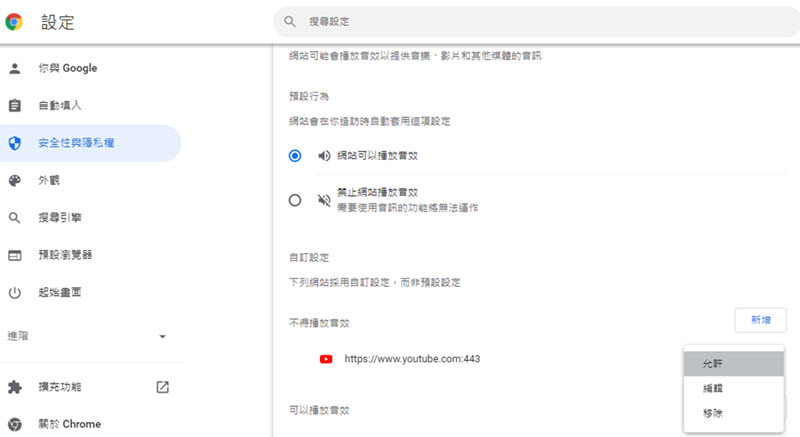This screenshot has height=437, width=800.
Task: Click the 設定 page title
Action: point(58,22)
